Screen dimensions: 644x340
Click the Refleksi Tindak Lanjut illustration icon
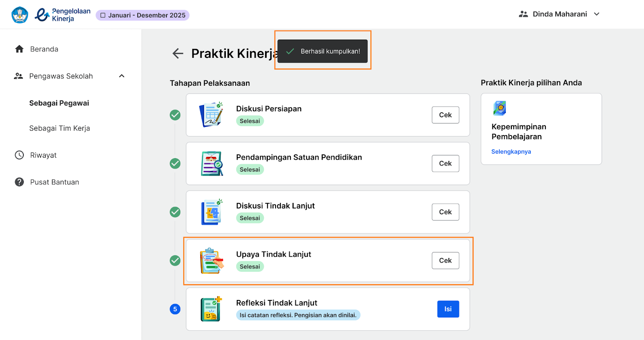tap(211, 309)
